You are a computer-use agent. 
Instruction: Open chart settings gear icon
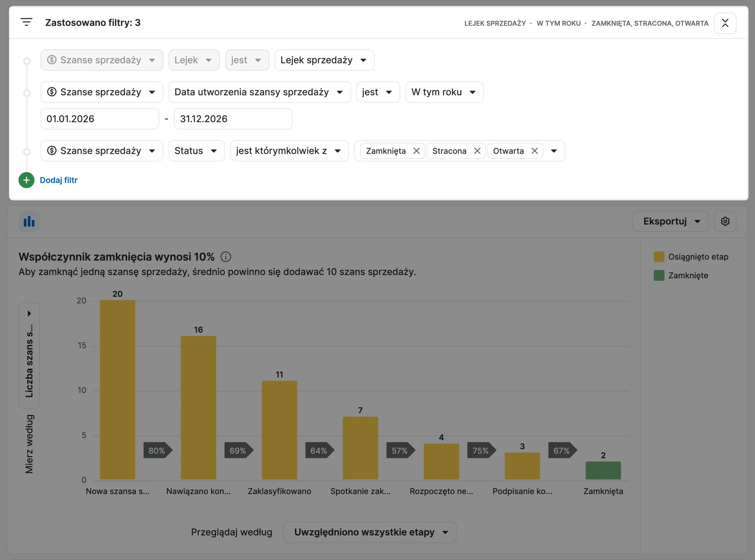[725, 221]
